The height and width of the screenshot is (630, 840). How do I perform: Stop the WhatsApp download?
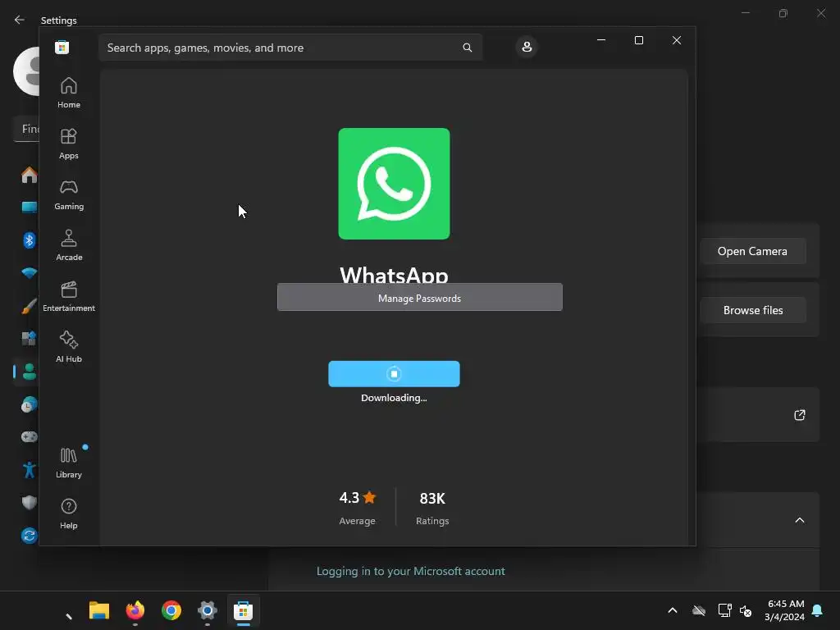[394, 374]
